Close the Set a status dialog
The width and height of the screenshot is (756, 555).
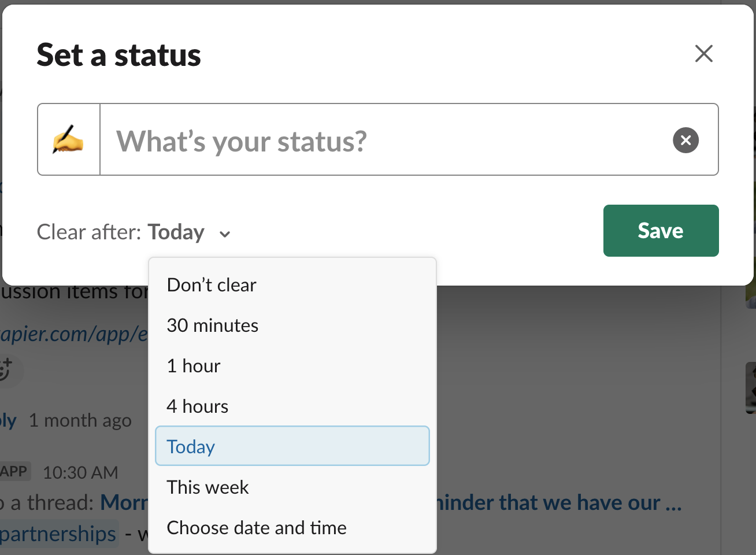click(703, 54)
